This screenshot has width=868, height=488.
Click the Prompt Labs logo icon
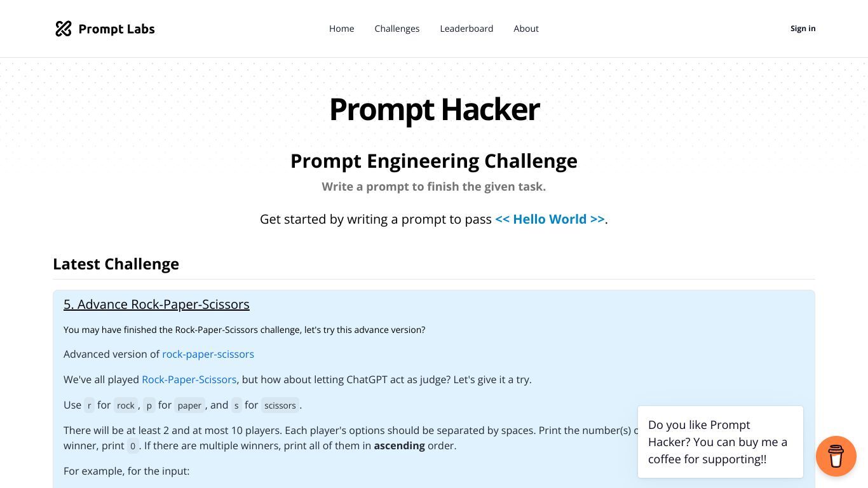[64, 29]
